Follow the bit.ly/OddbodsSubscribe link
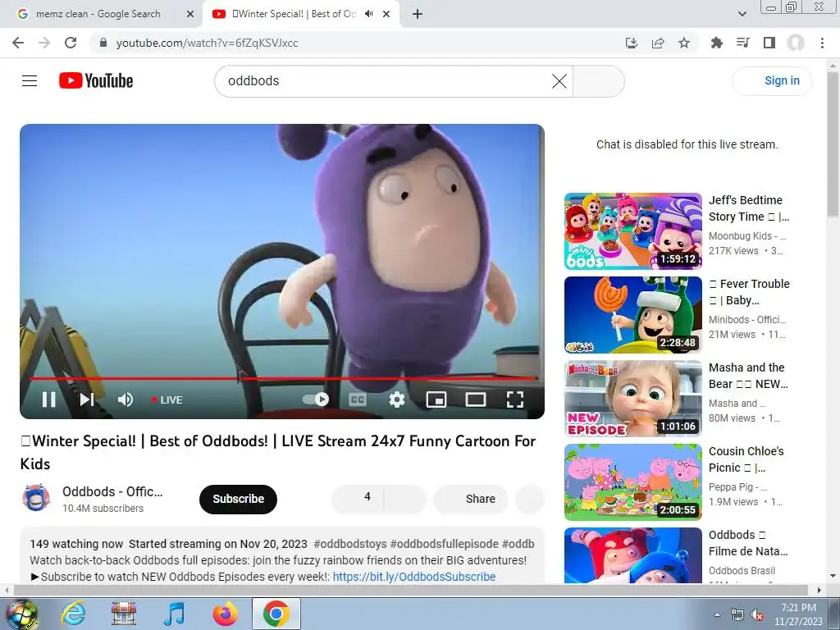Image resolution: width=840 pixels, height=630 pixels. click(414, 577)
